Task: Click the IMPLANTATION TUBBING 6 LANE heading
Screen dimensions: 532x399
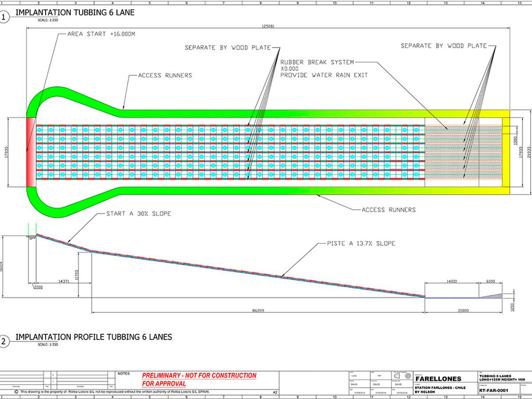Action: pyautogui.click(x=74, y=13)
